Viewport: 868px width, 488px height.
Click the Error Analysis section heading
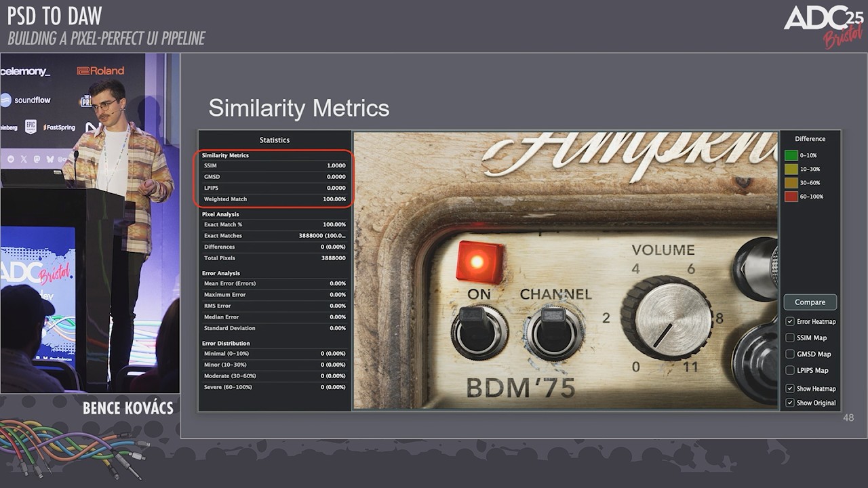click(221, 273)
